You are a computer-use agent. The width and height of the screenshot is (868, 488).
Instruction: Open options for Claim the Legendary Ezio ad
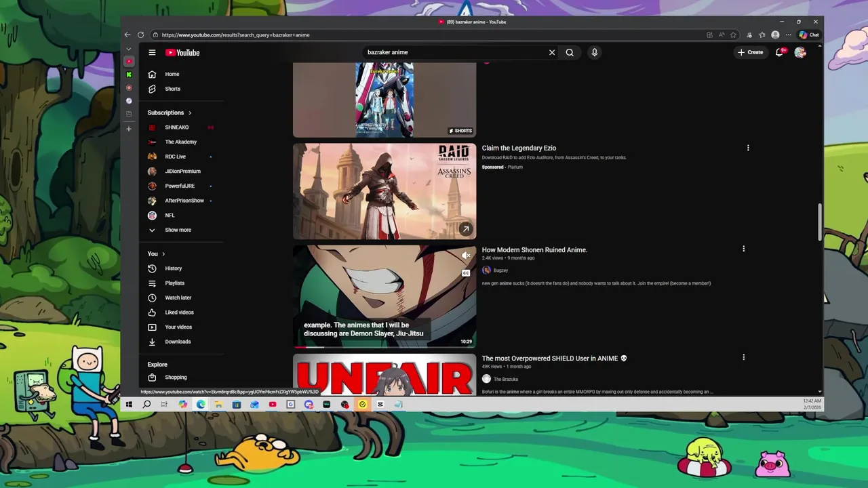tap(748, 148)
